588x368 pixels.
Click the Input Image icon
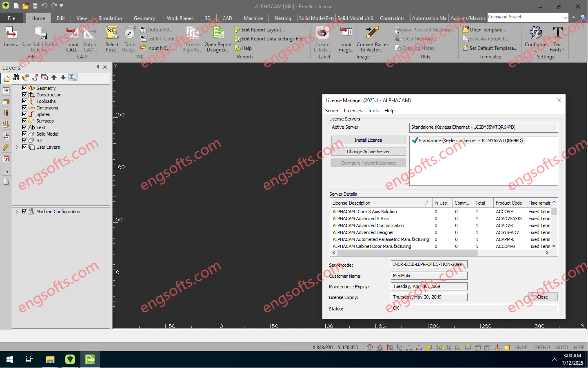[346, 39]
